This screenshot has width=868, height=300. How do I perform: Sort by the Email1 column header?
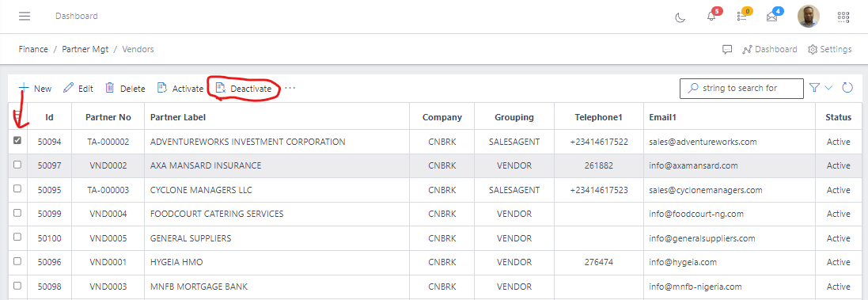[x=729, y=117]
